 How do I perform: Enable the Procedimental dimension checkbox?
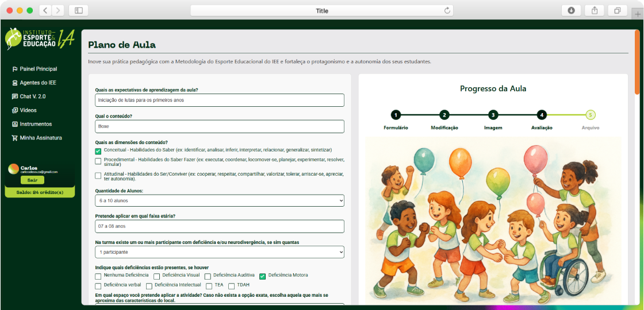click(x=98, y=161)
